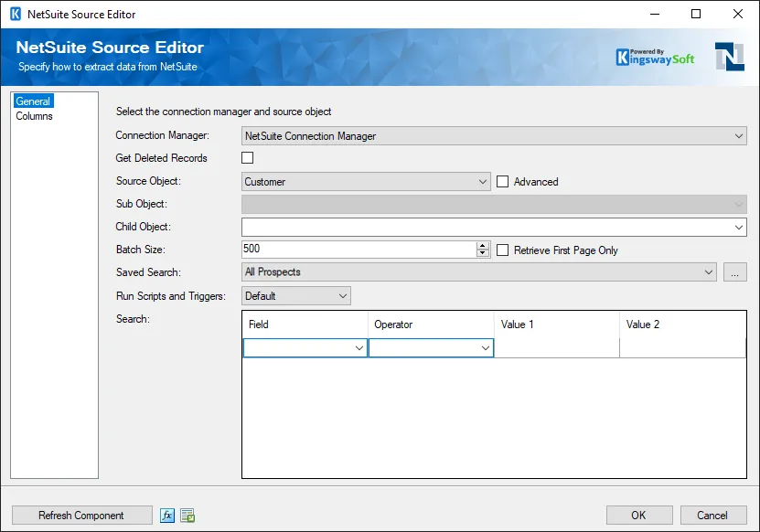Click the fx expression editor icon
Image resolution: width=760 pixels, height=532 pixels.
(x=167, y=516)
